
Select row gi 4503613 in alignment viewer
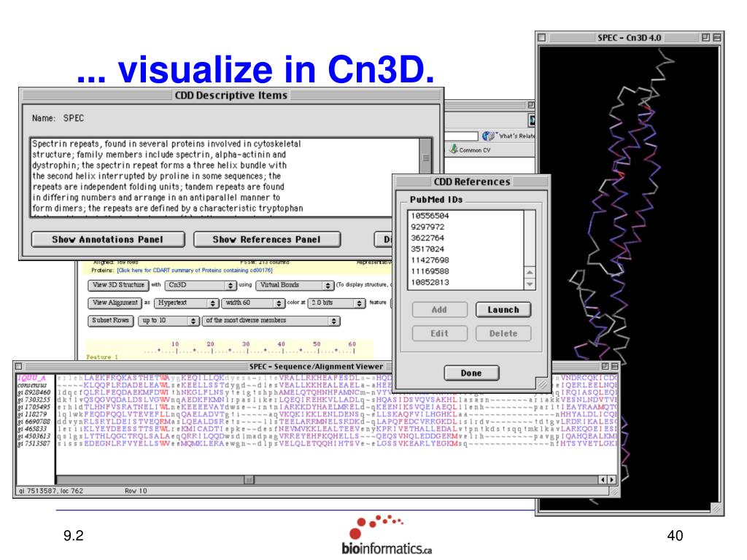[x=34, y=436]
